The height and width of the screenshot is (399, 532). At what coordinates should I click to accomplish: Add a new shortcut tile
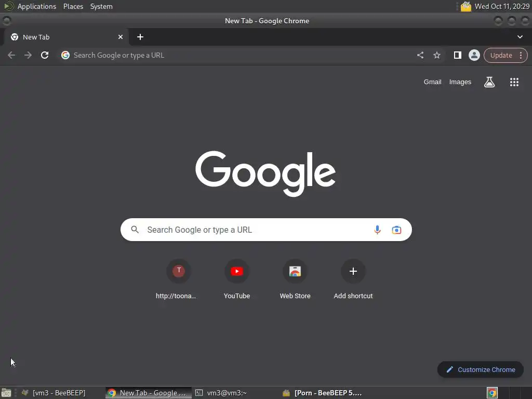[353, 279]
